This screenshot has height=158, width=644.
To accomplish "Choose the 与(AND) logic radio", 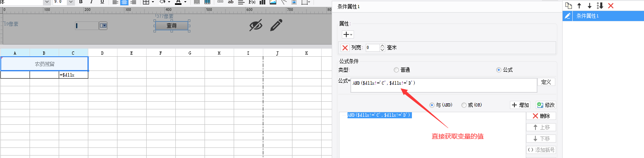I will (x=432, y=105).
